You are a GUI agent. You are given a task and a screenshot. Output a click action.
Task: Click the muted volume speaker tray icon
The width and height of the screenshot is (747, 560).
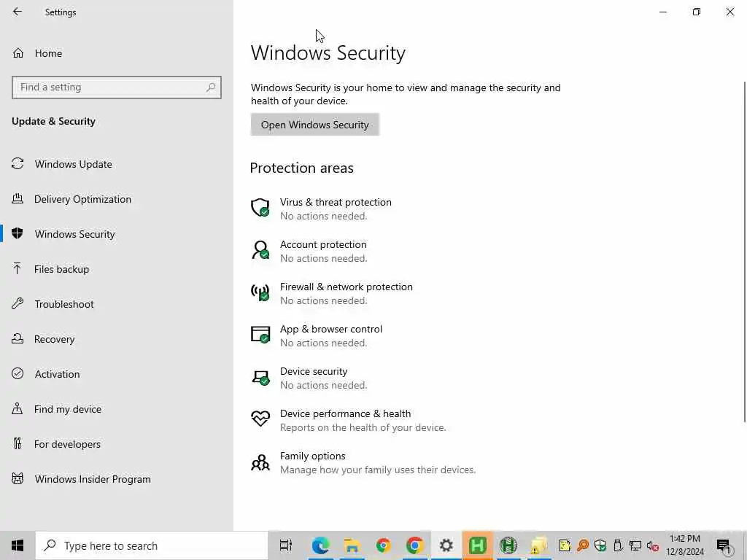(x=653, y=546)
